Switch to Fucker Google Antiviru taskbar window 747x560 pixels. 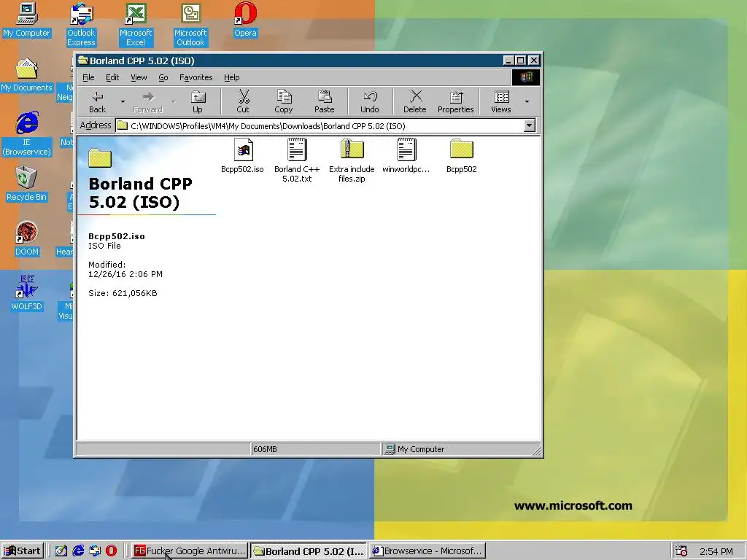click(x=190, y=551)
